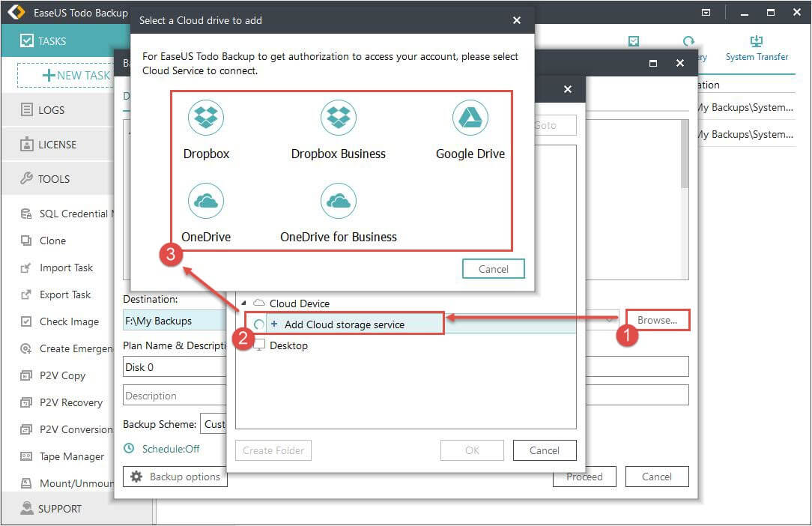Open the title bar dropdown menu icon
812x526 pixels.
pos(706,12)
